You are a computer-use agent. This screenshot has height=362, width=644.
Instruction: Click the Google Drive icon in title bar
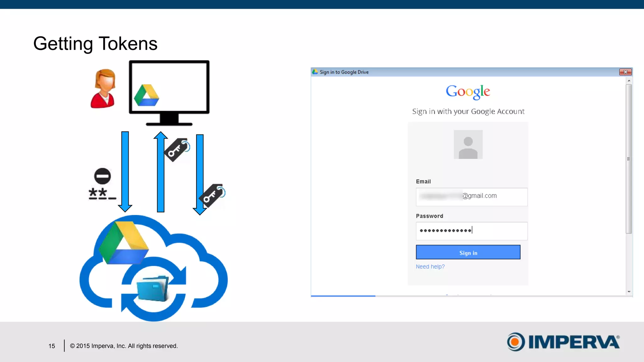point(315,72)
